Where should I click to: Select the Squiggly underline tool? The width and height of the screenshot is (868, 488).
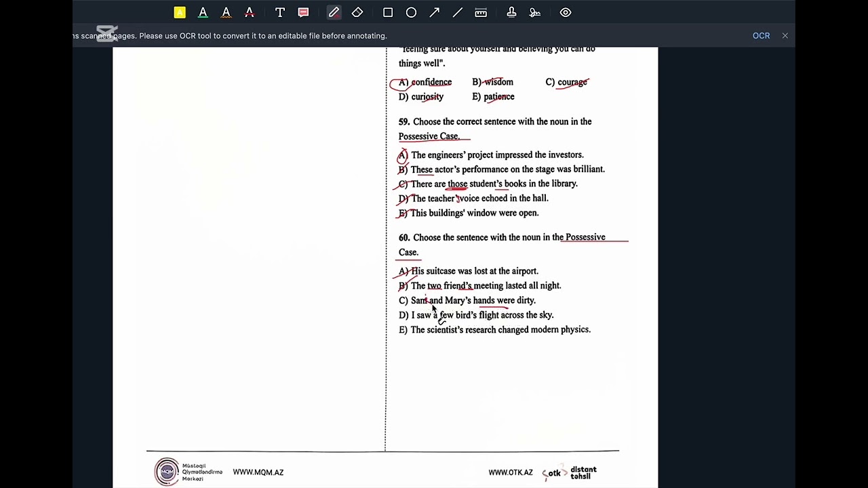click(x=226, y=12)
